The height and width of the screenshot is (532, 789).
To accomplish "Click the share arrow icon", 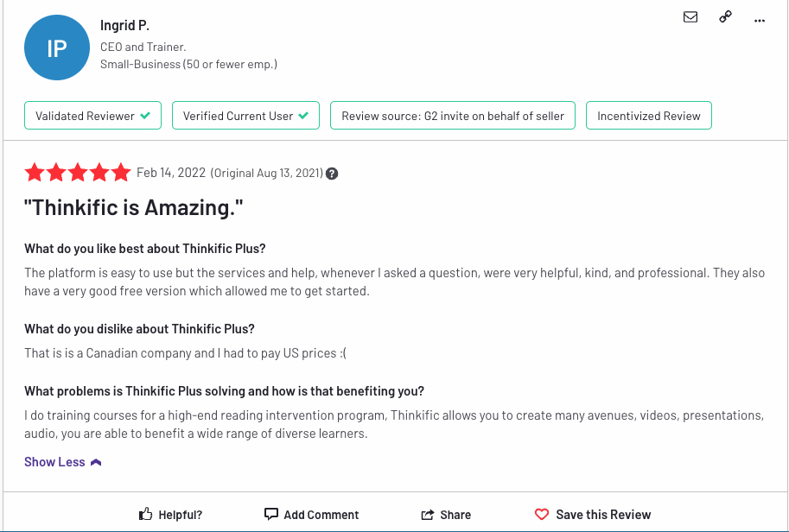I will coord(427,515).
